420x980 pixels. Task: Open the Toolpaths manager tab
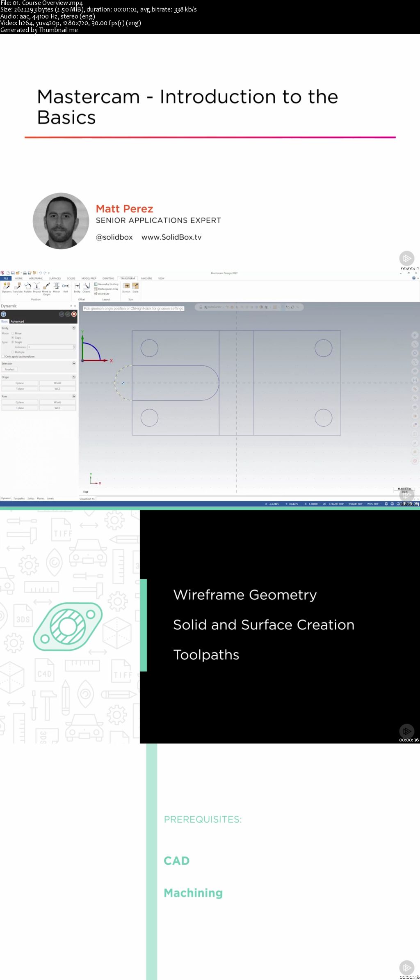coord(19,498)
